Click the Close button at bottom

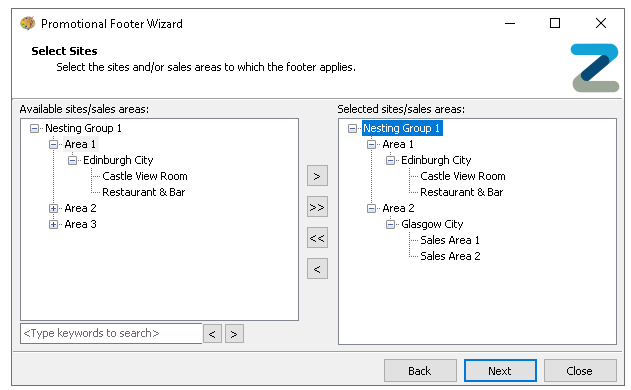click(580, 371)
